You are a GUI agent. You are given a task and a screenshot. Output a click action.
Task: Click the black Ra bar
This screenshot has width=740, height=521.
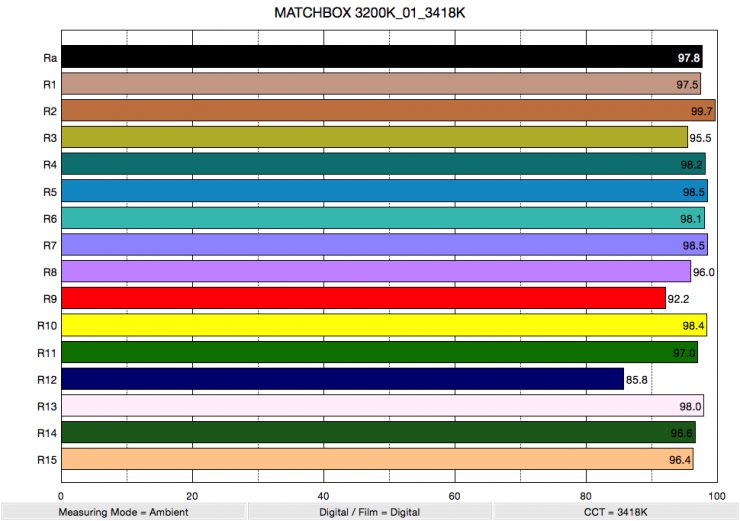pyautogui.click(x=381, y=57)
